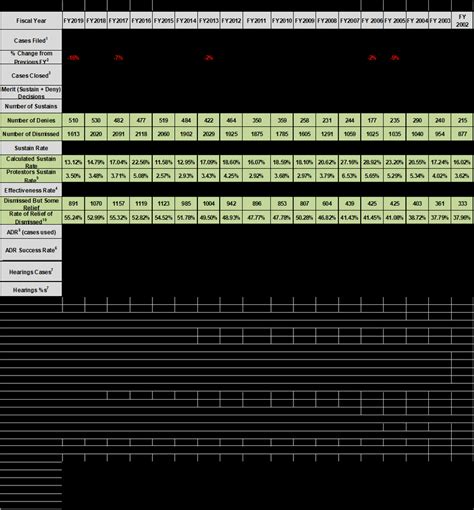Select FY2011 Number of Dismissed cell 1875
This screenshot has width=474, height=510.
pos(257,134)
